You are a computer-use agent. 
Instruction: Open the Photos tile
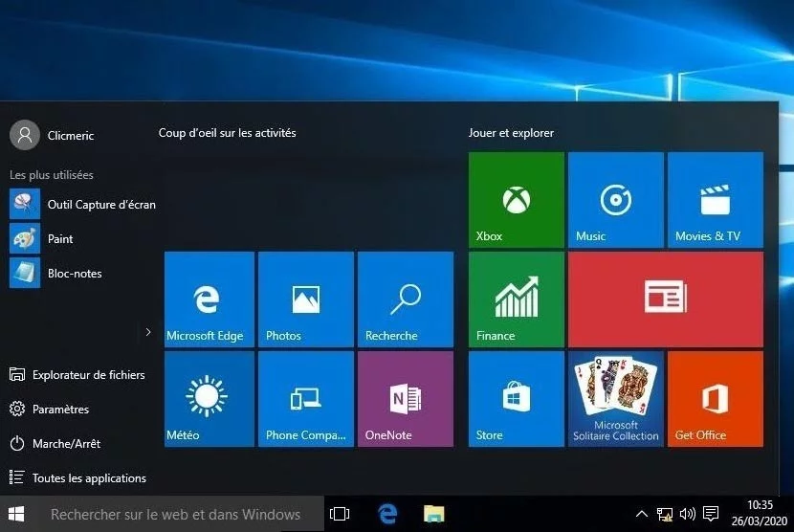[x=306, y=299]
